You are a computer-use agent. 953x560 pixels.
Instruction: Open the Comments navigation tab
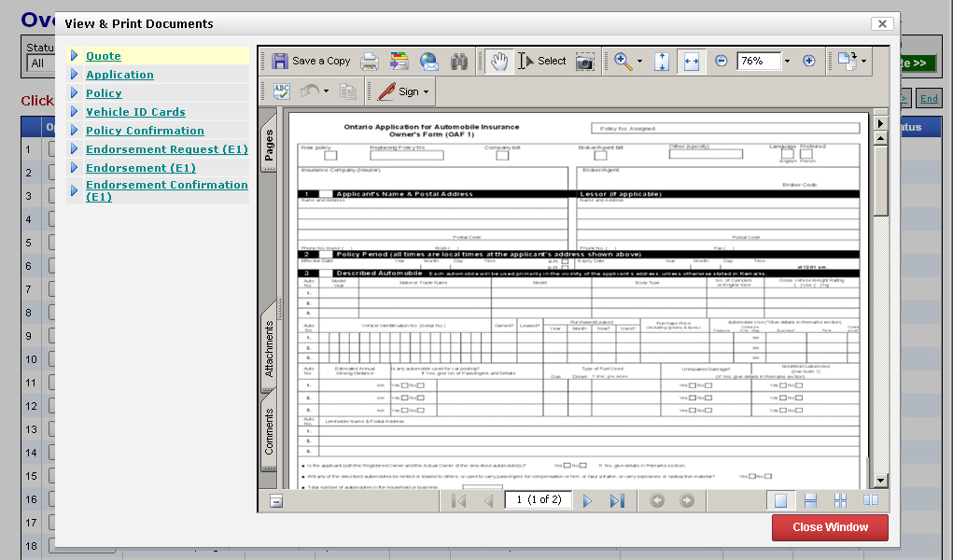click(269, 432)
